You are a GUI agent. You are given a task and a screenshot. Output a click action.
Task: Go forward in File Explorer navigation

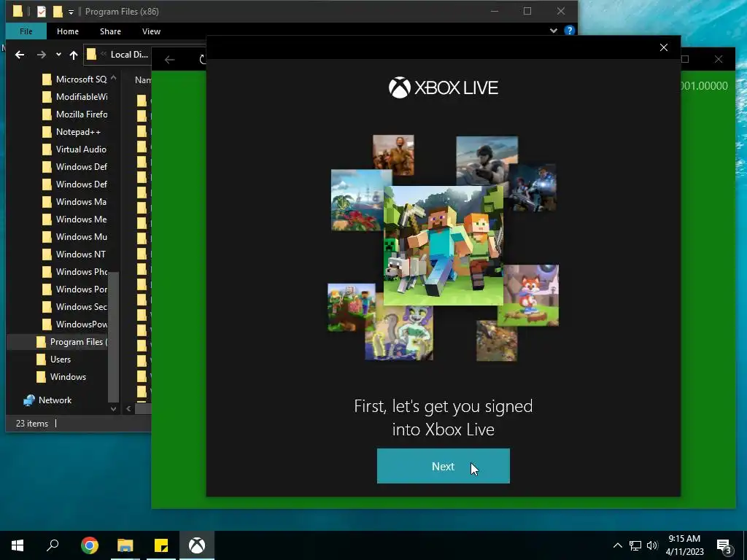(x=42, y=55)
